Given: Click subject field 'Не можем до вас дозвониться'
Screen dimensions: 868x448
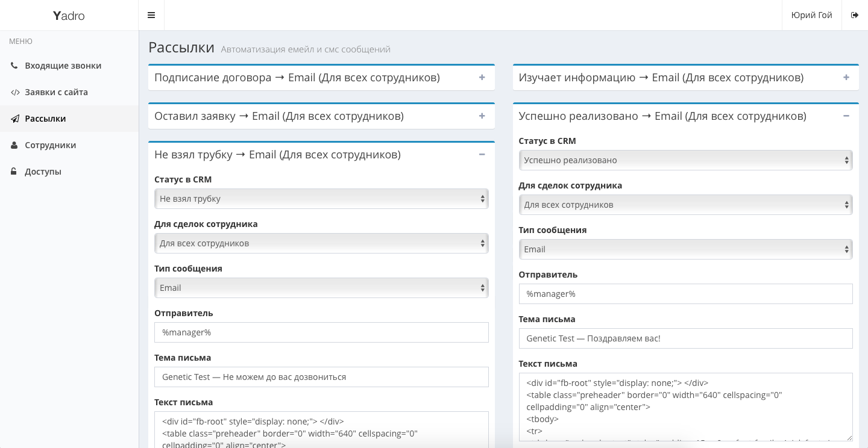Looking at the screenshot, I should pyautogui.click(x=321, y=377).
